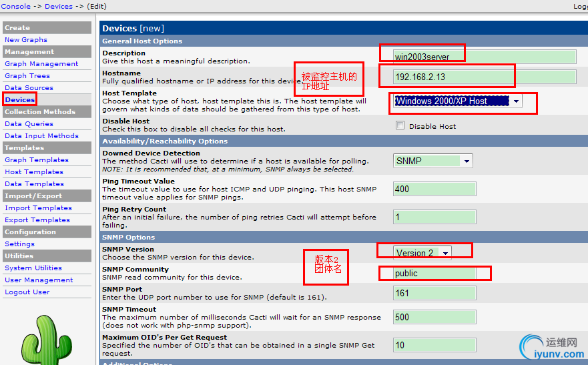Click the Ping Retry Count field
588x365 pixels.
point(434,217)
